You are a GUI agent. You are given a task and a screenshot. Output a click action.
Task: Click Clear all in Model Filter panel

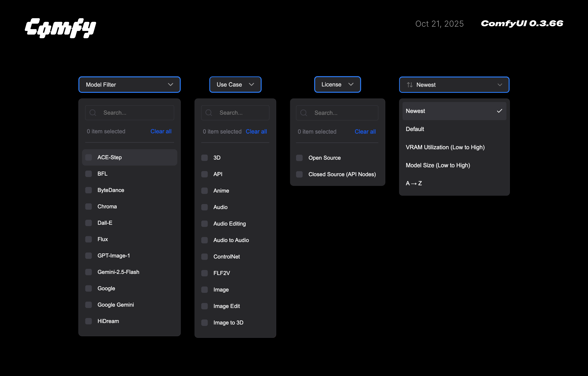click(161, 131)
